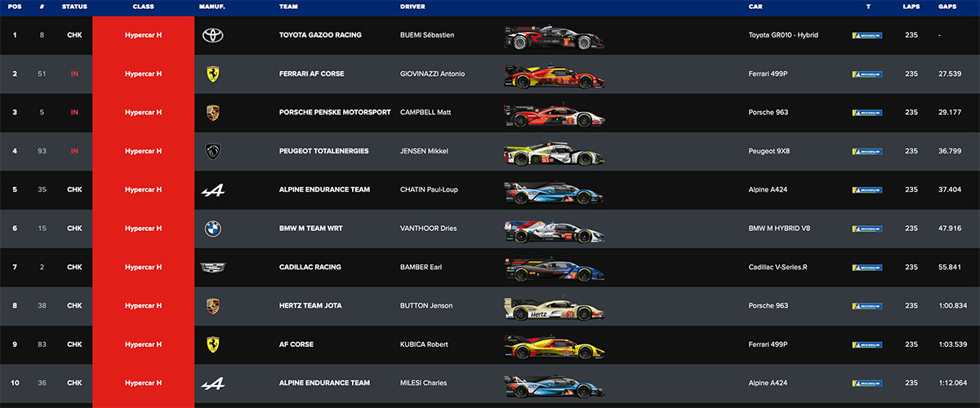The width and height of the screenshot is (980, 408).
Task: Click the TEAM column header
Action: [x=287, y=7]
